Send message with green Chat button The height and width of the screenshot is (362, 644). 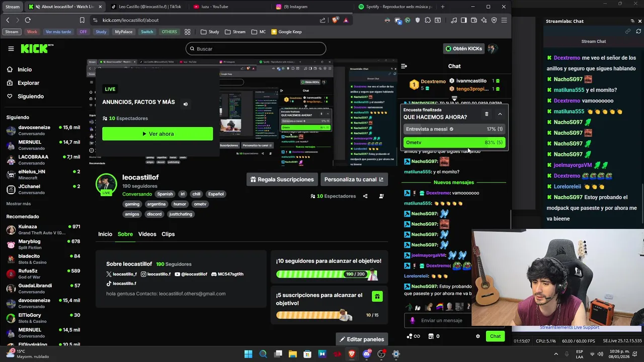click(x=495, y=336)
